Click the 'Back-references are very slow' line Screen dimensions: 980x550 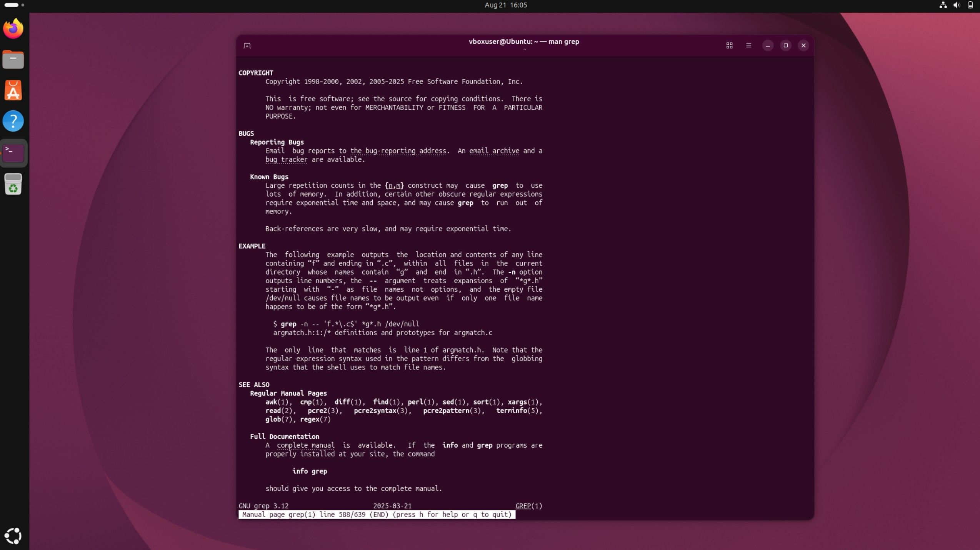pyautogui.click(x=388, y=229)
